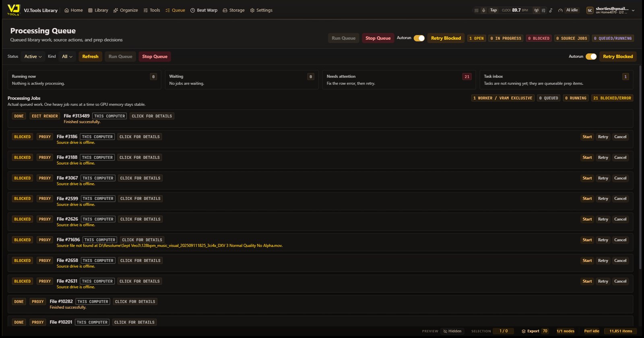Open the Settings nav item

(261, 10)
